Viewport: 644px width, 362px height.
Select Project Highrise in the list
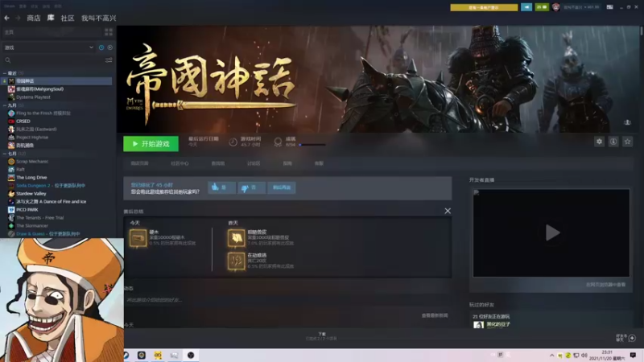[x=32, y=137]
